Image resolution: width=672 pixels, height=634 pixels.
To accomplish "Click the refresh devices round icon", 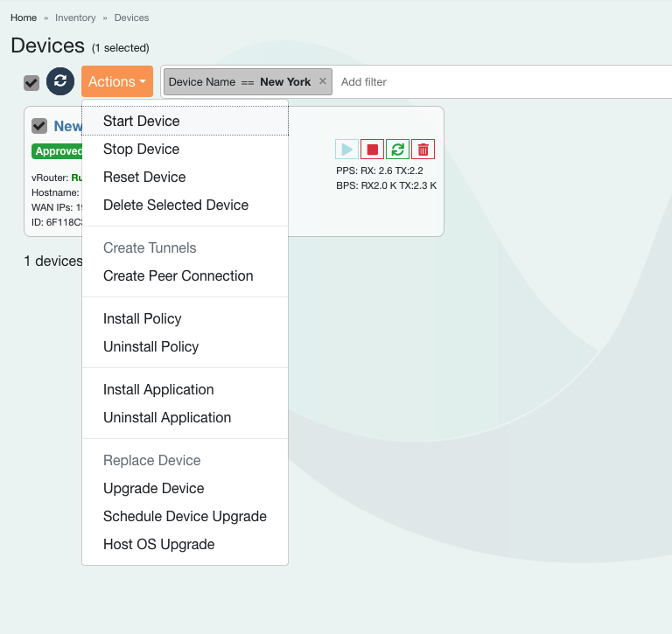I will (x=60, y=81).
